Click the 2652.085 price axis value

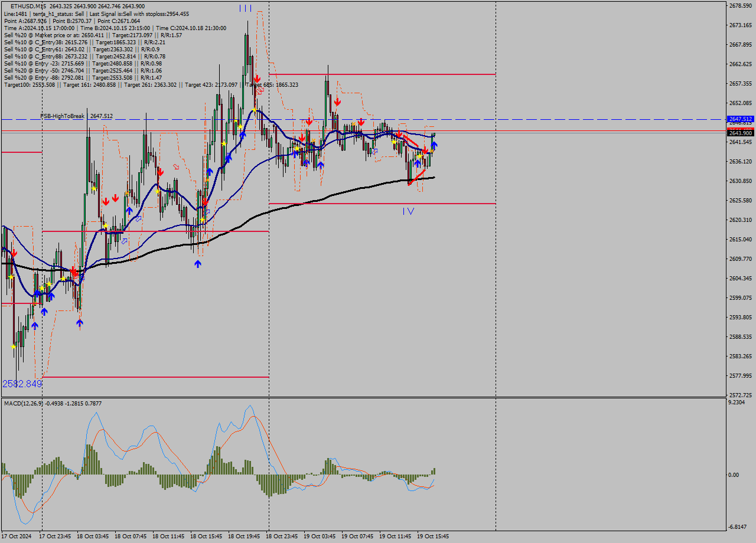(x=741, y=103)
